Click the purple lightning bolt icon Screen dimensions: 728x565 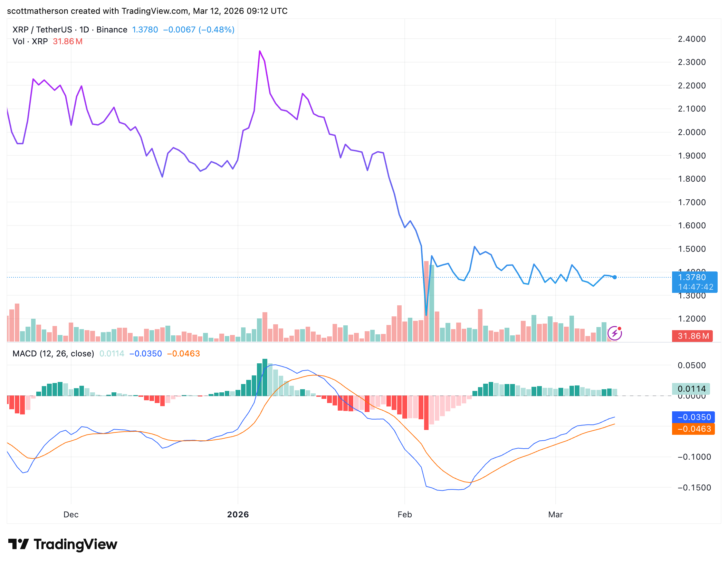click(615, 333)
